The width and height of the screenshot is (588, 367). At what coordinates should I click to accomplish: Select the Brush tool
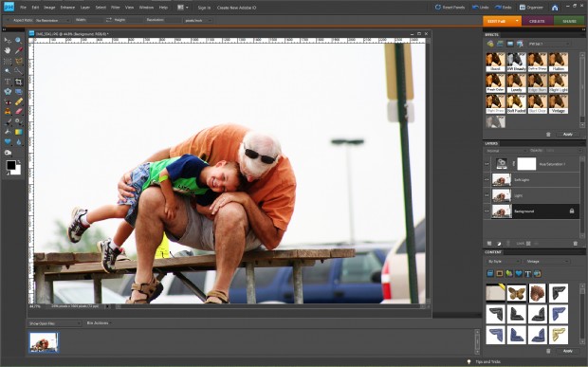(x=8, y=121)
